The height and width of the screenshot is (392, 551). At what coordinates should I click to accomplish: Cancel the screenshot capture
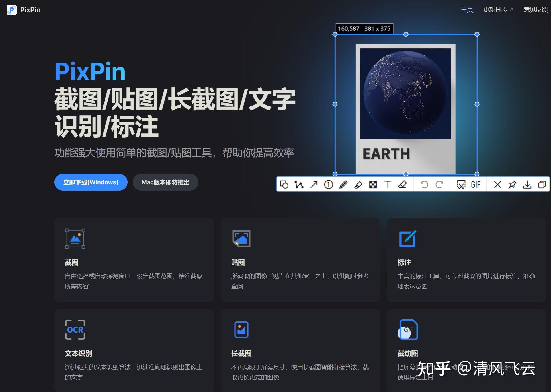[497, 184]
